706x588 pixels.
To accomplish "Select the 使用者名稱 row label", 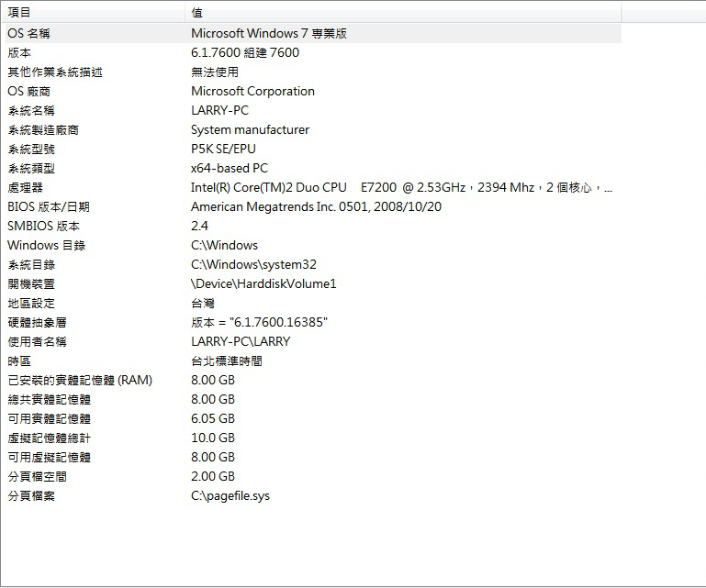I will [37, 342].
